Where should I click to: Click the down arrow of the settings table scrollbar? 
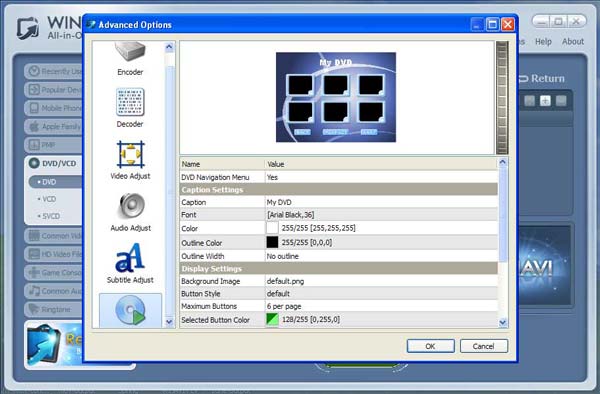[x=503, y=323]
